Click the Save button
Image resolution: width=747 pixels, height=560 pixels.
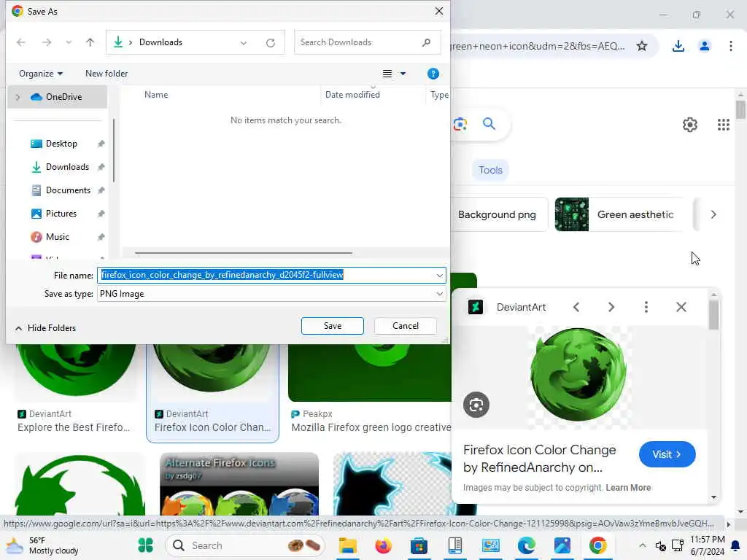coord(333,326)
